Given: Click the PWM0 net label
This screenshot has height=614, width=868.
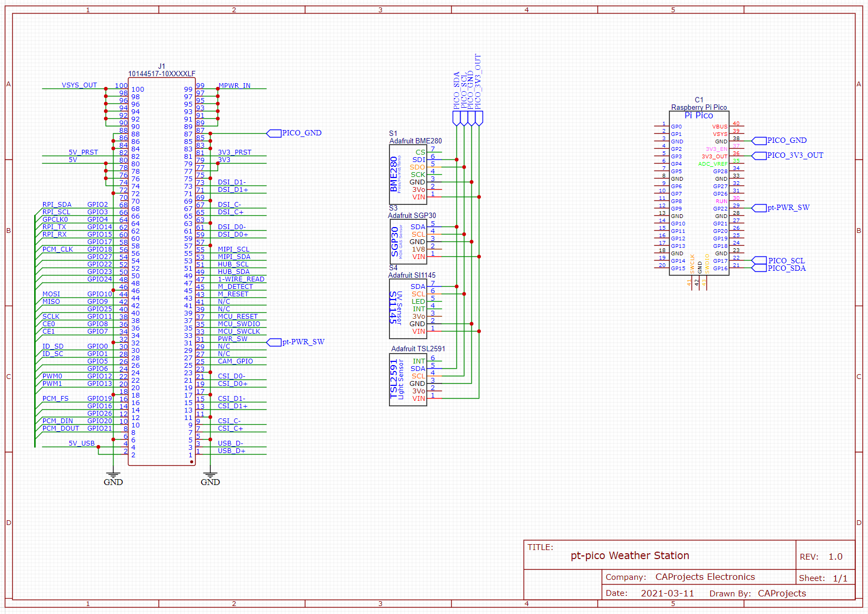Looking at the screenshot, I should [52, 376].
